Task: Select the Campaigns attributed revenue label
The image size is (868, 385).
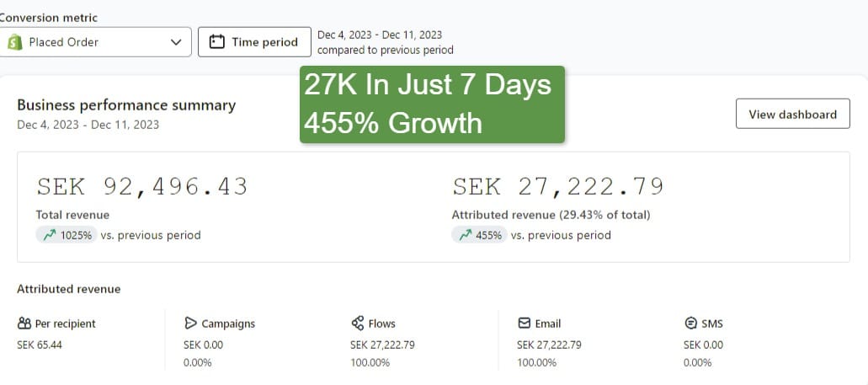Action: click(228, 324)
